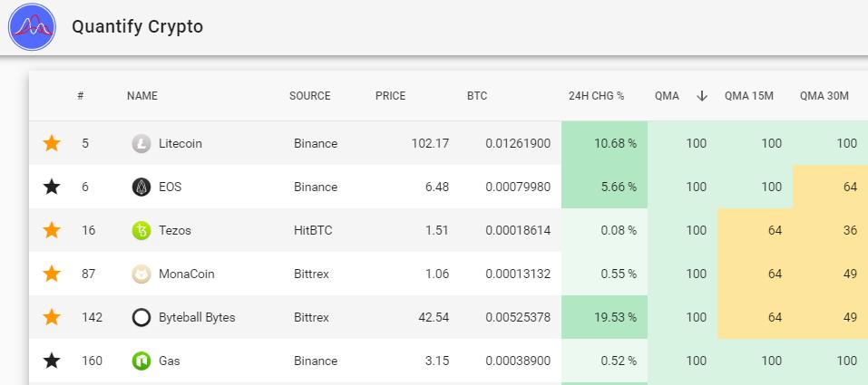Click EOS QMA 30M value 64
This screenshot has height=385, width=868.
850,187
